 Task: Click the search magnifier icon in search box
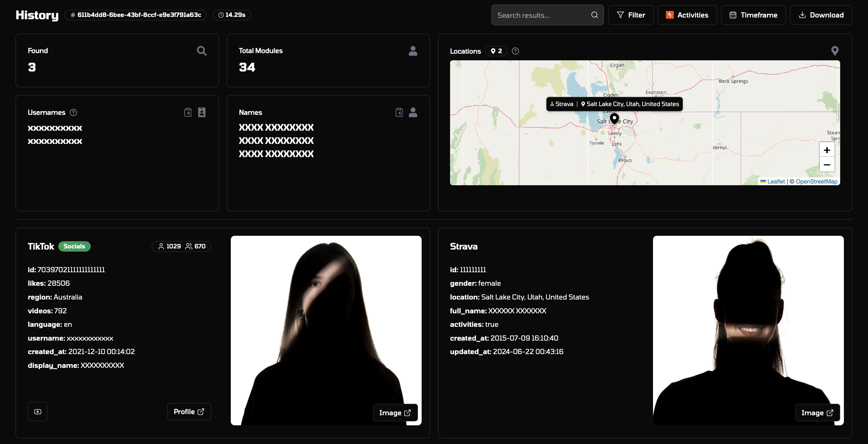(594, 15)
